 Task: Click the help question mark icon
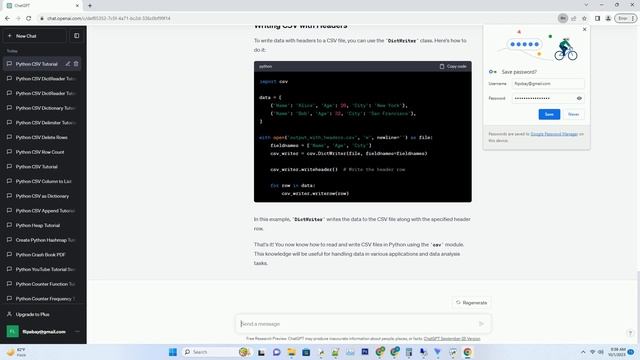(630, 333)
